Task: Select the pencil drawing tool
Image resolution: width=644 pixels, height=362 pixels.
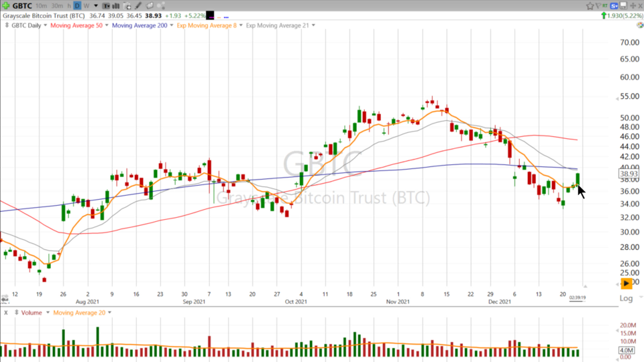Action: 138,6
